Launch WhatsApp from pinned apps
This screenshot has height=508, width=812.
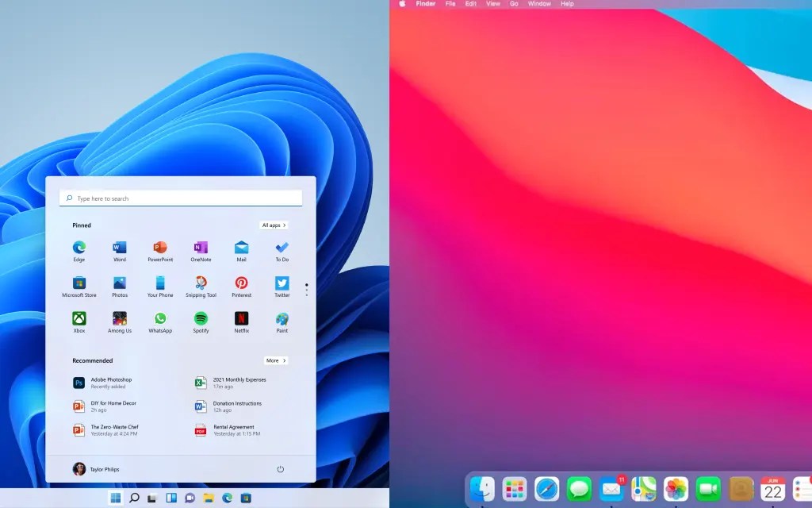[160, 322]
